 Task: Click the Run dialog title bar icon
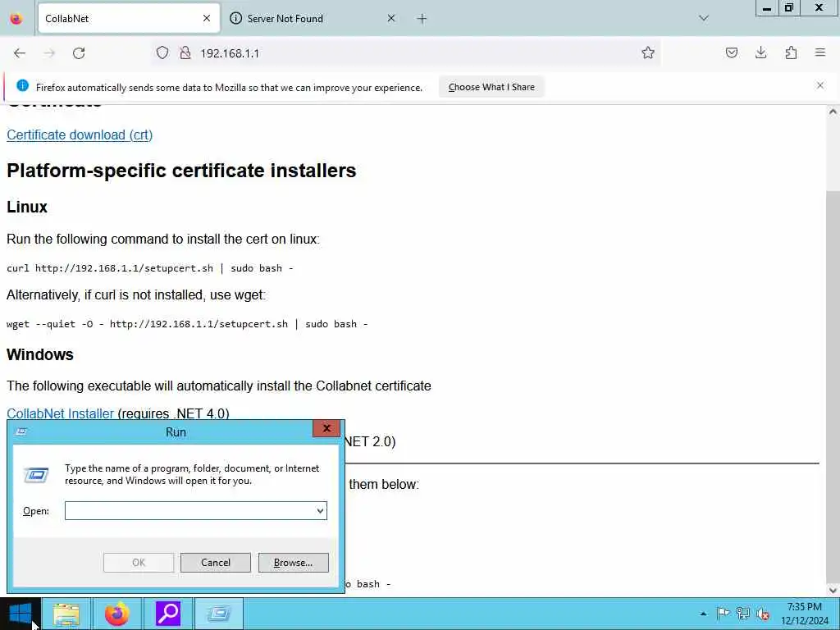[x=21, y=431]
